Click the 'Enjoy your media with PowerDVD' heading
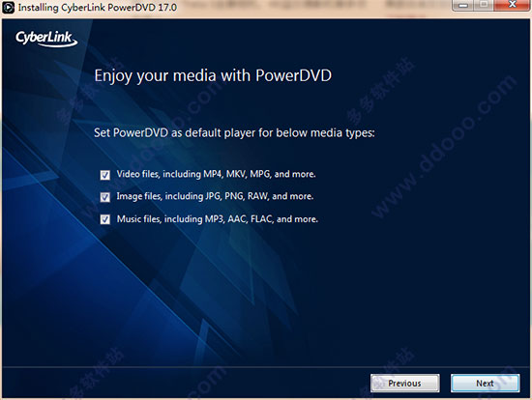The height and width of the screenshot is (400, 532). (213, 76)
